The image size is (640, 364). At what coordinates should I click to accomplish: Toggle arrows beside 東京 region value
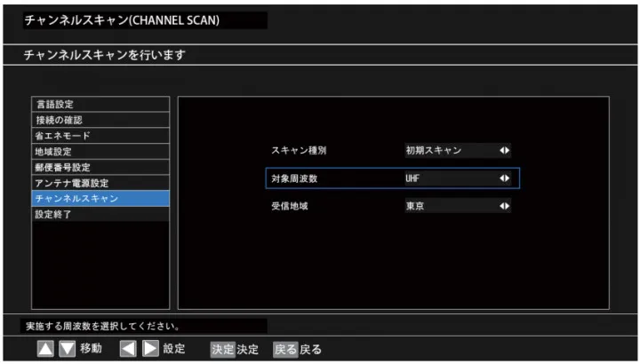(x=504, y=206)
